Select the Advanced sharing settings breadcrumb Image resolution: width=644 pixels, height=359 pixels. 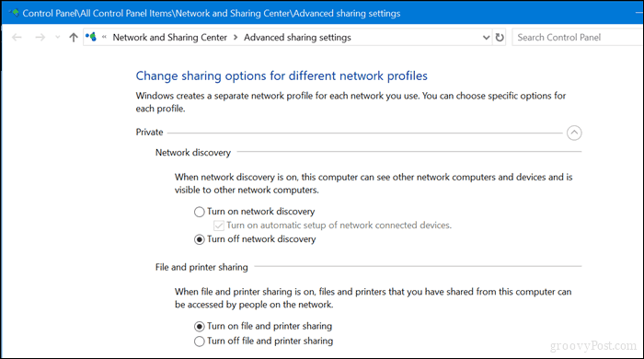click(x=297, y=38)
